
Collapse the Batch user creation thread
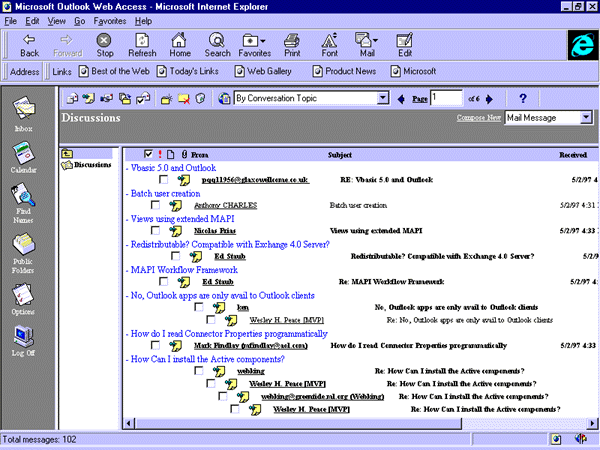coord(128,192)
